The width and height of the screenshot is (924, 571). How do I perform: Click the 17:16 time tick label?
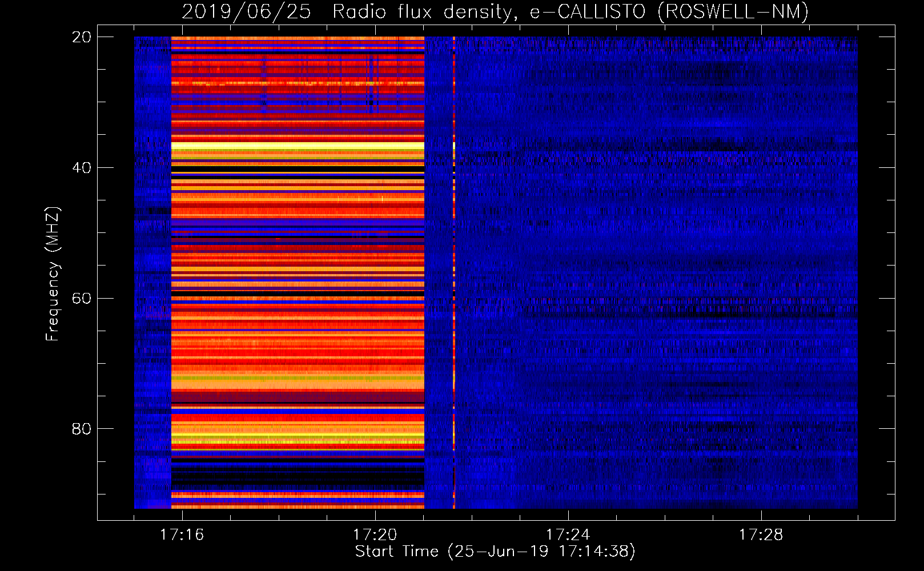point(182,534)
